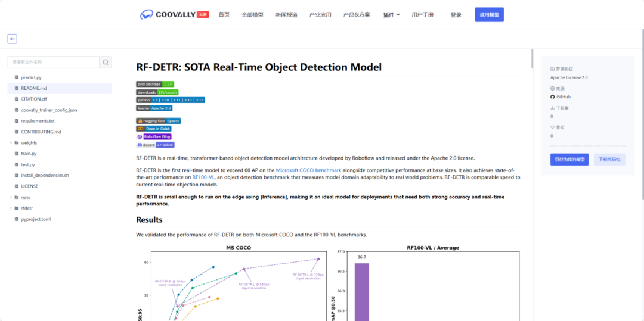Image resolution: width=644 pixels, height=321 pixels.
Task: Open the Open in Colab badge
Action: [154, 129]
